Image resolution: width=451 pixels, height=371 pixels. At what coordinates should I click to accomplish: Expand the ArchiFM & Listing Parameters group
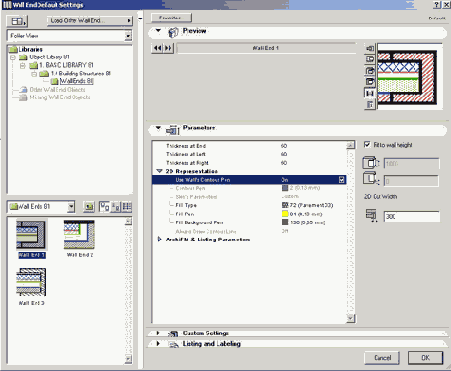(x=159, y=239)
